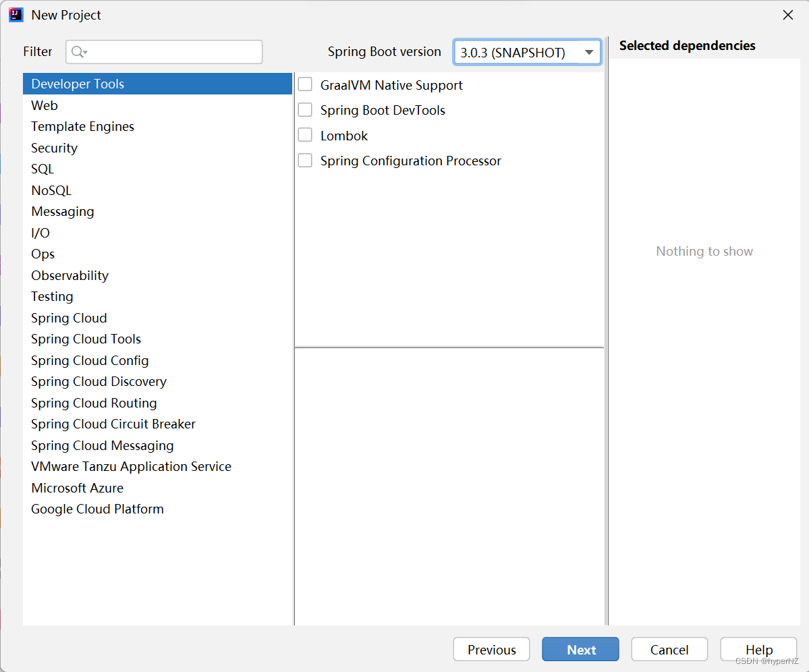The image size is (809, 672).
Task: Select the NoSQL category
Action: click(x=157, y=190)
